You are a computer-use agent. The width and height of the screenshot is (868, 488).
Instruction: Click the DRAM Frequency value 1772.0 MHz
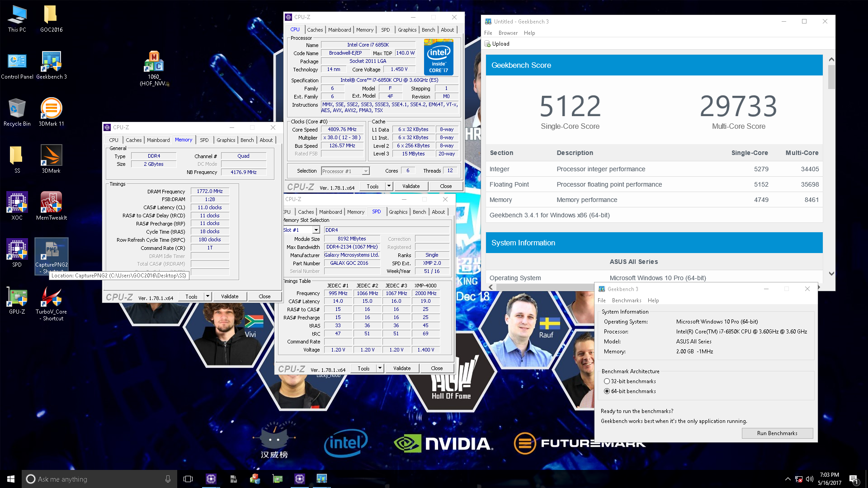(x=210, y=191)
